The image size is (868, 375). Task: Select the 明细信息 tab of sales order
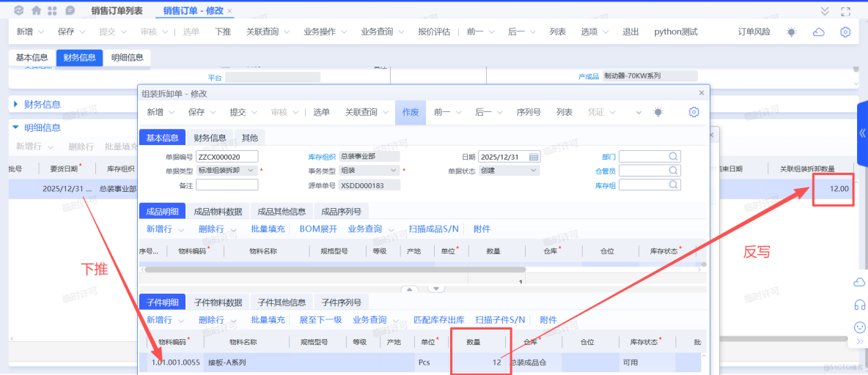coord(128,58)
